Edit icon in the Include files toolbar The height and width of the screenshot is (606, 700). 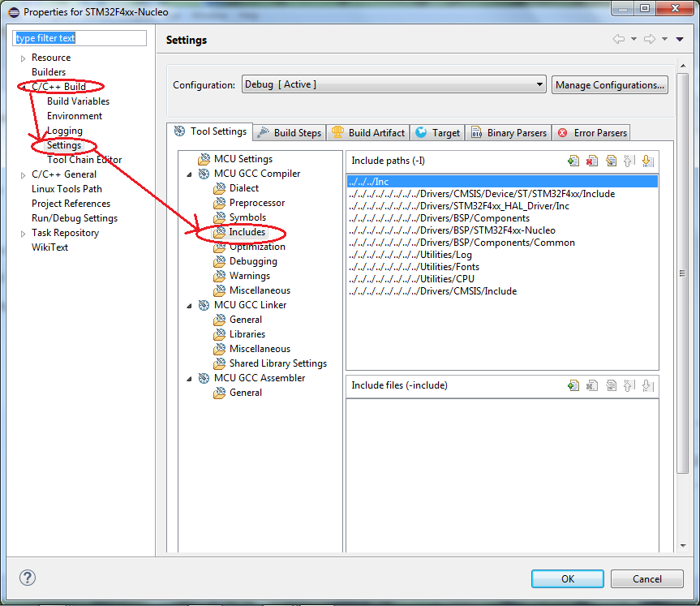coord(611,385)
